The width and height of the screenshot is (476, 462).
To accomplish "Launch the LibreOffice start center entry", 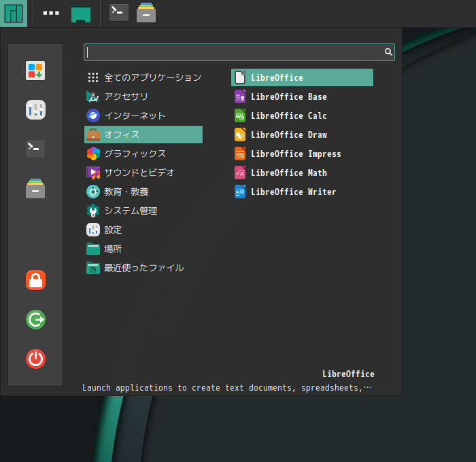I will click(303, 77).
